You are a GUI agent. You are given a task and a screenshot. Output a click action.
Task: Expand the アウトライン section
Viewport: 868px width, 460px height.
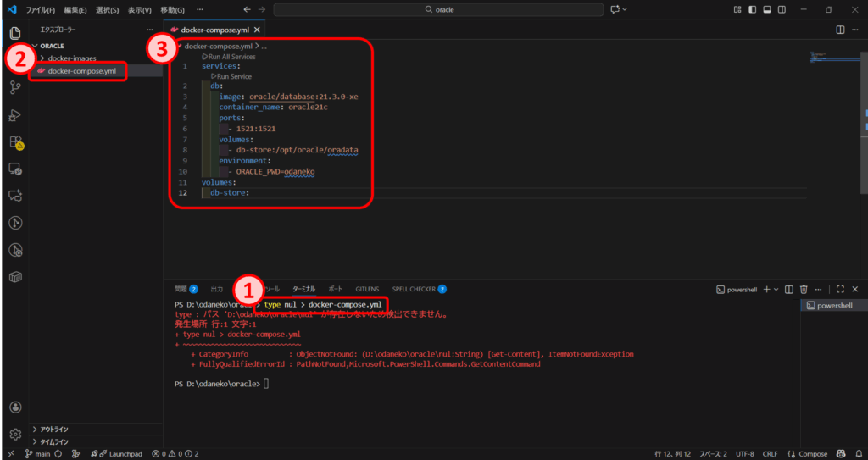pos(54,429)
